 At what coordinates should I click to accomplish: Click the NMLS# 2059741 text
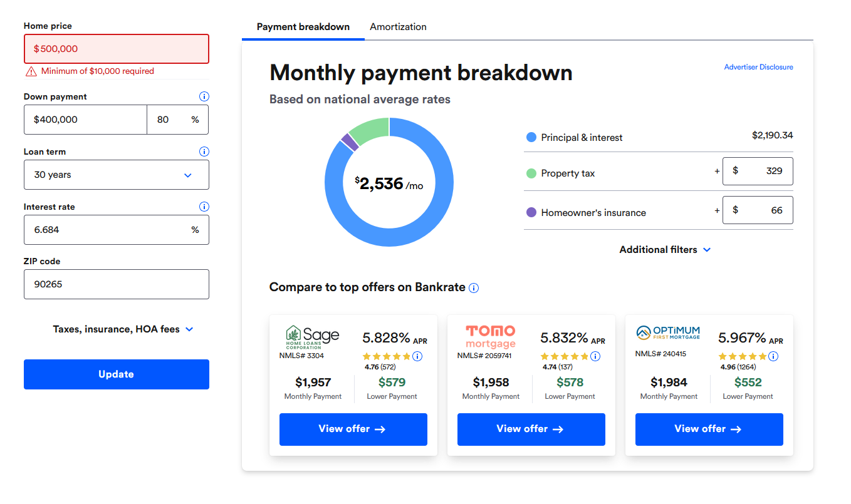484,356
